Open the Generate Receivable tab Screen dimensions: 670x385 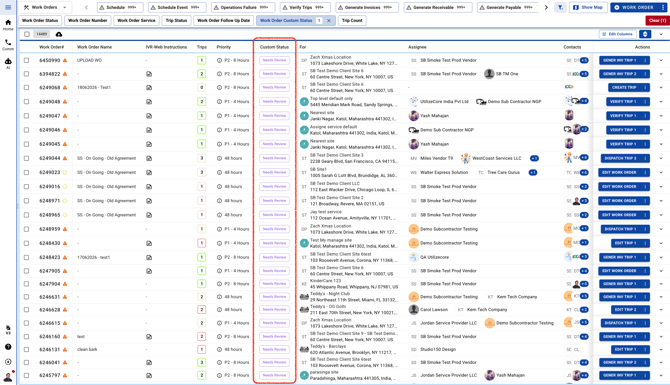tap(438, 7)
